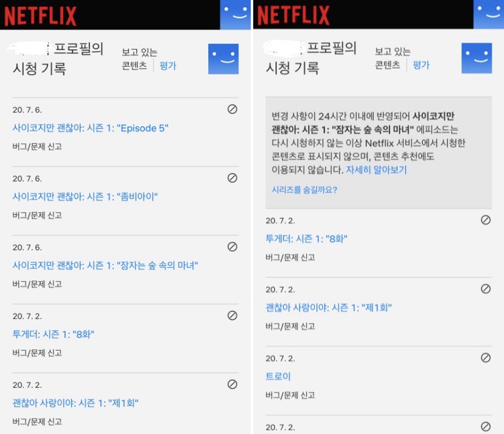The height and width of the screenshot is (434, 504).
Task: Open 투게더 시즌 1 "8화" link in left screen
Action: click(x=54, y=334)
